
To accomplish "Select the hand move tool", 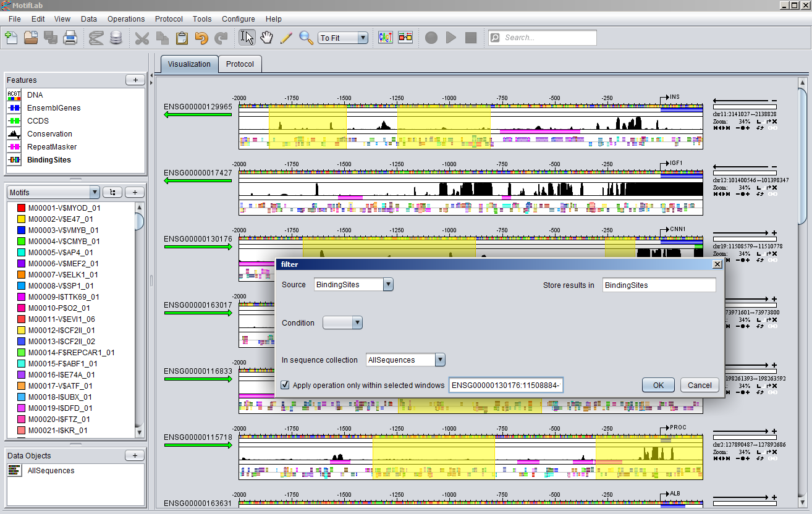I will pyautogui.click(x=266, y=38).
